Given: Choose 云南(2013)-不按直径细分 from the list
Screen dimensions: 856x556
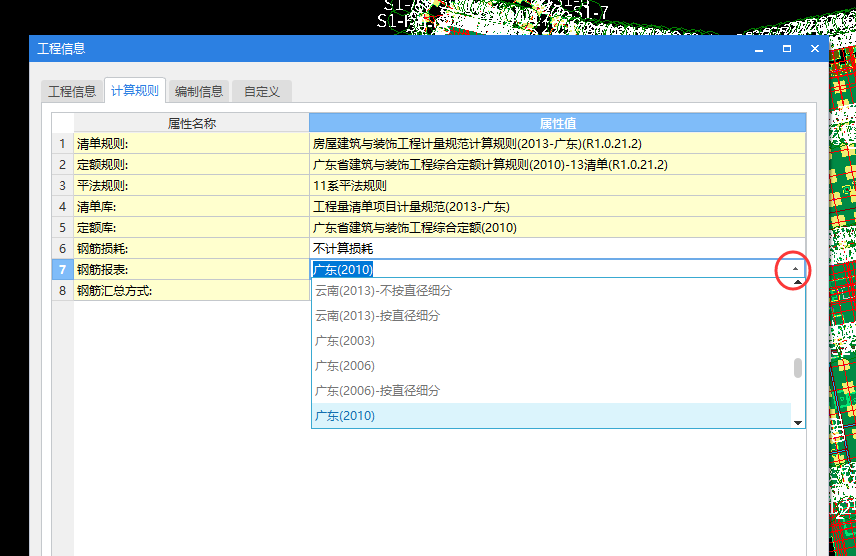Looking at the screenshot, I should pos(551,291).
